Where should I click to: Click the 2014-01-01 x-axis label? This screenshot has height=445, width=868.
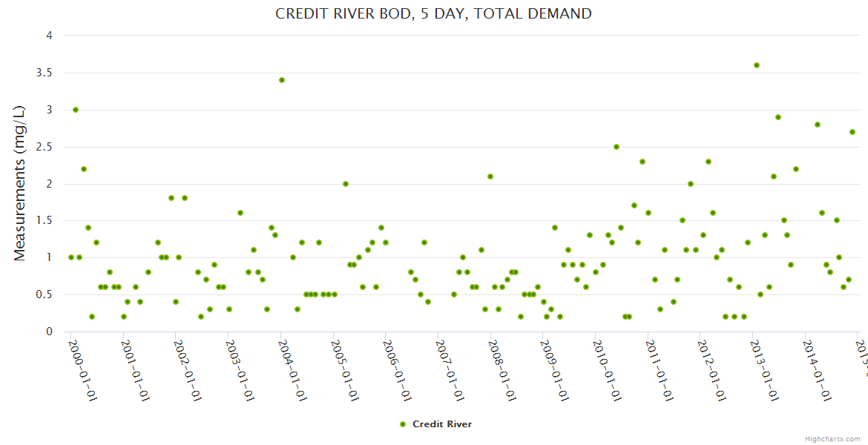818,369
